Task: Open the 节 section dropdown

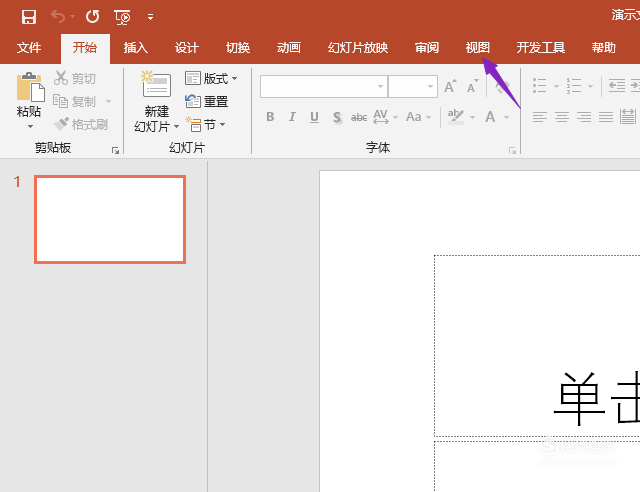Action: [205, 125]
